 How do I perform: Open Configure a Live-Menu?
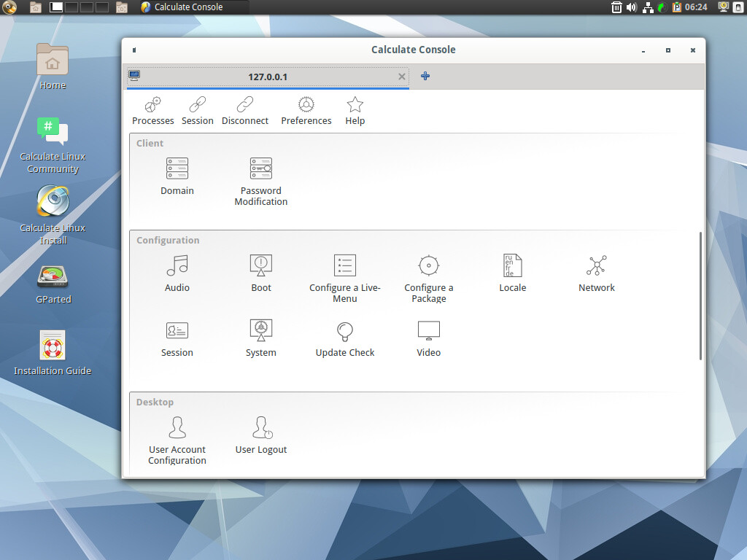[345, 279]
